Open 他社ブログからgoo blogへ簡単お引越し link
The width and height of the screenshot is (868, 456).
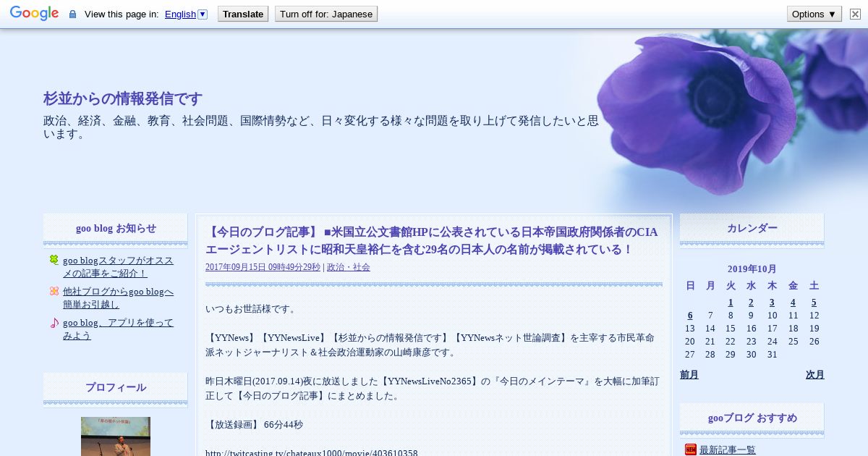[x=118, y=297]
